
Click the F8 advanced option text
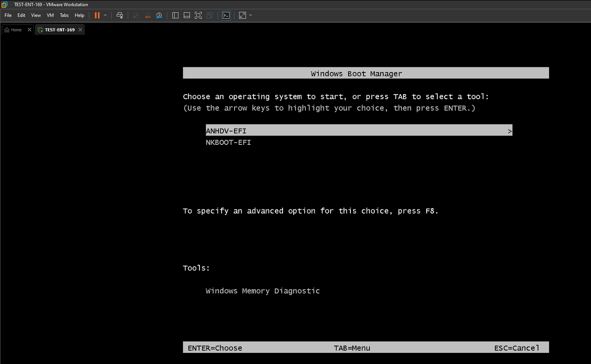click(x=311, y=211)
